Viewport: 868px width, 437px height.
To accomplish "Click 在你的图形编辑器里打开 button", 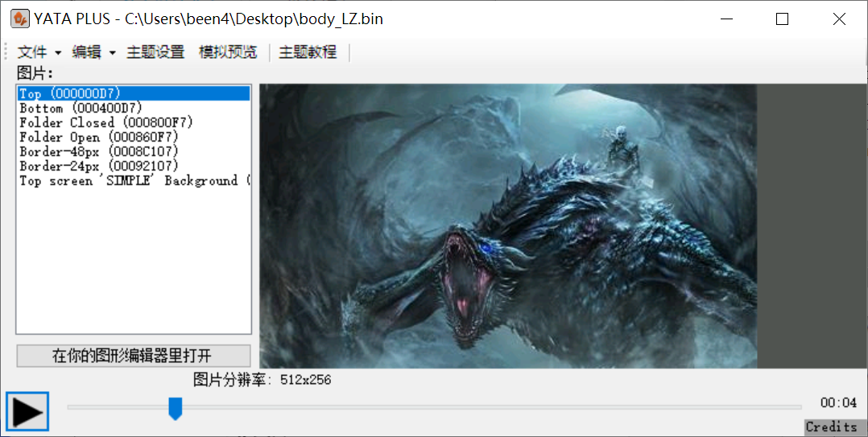I will point(134,356).
